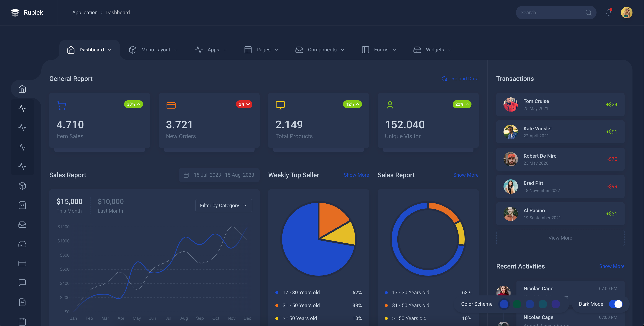Open the Components menu
This screenshot has width=644, height=326.
pyautogui.click(x=320, y=50)
